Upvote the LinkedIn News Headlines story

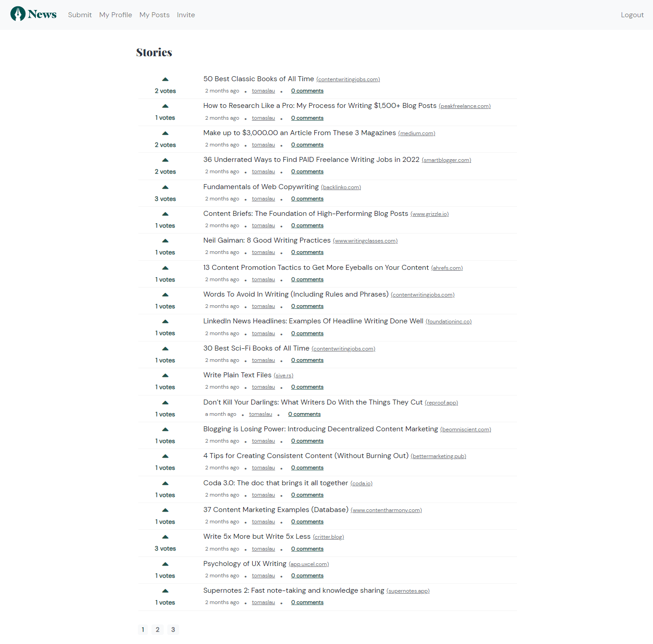165,321
